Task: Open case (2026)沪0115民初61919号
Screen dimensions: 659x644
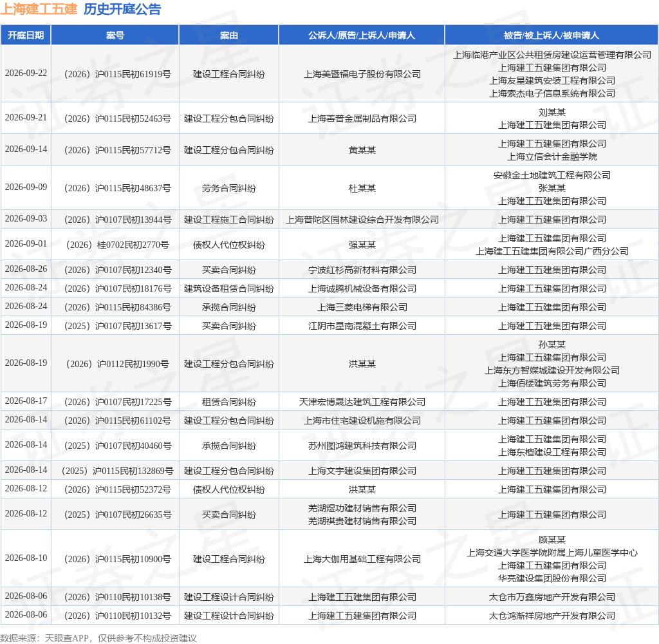Action: click(117, 74)
